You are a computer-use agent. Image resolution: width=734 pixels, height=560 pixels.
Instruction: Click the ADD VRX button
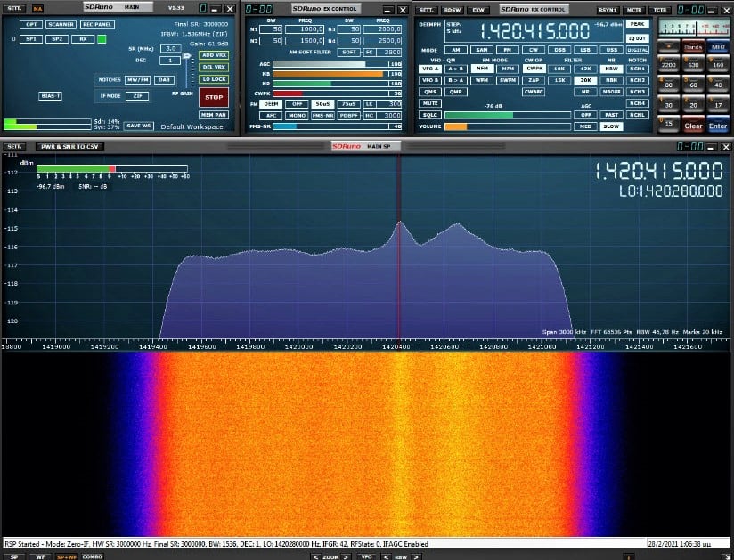tap(214, 55)
